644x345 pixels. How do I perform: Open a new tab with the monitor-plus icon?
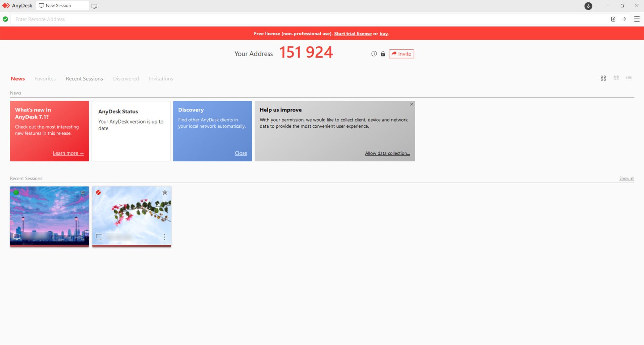[94, 6]
